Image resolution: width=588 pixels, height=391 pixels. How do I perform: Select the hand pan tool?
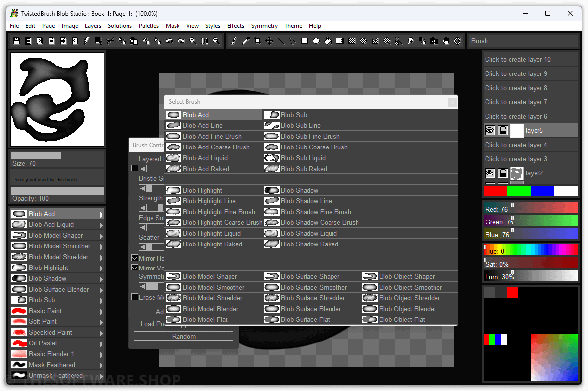[x=446, y=41]
